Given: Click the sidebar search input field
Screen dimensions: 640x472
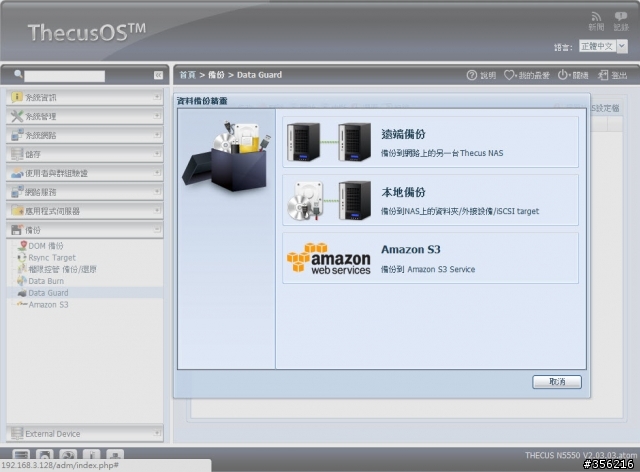Looking at the screenshot, I should 64,76.
